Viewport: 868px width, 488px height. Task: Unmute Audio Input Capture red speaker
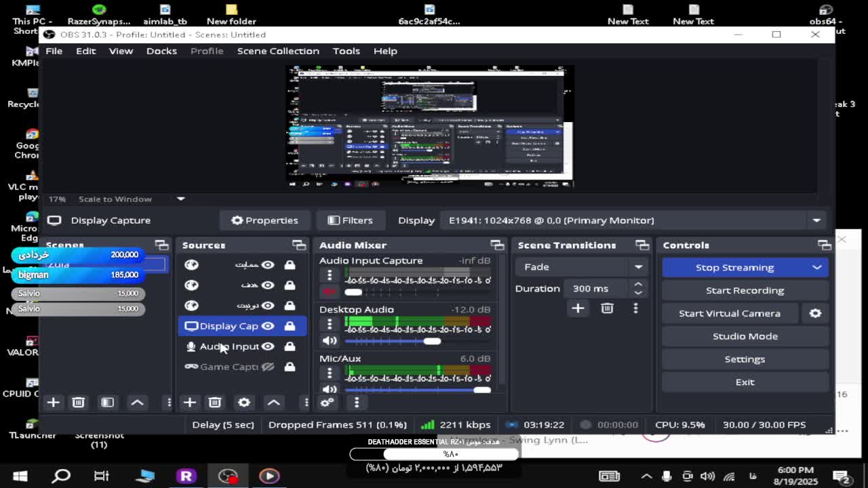pos(330,292)
